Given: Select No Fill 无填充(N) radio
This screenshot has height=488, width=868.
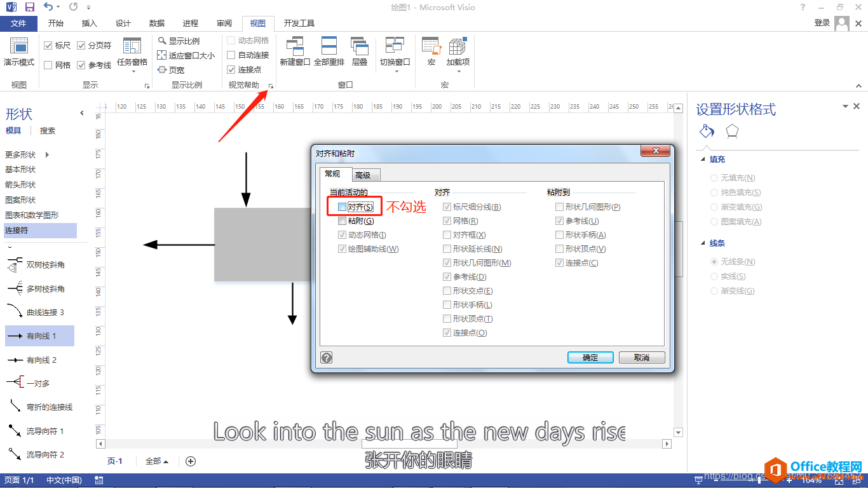Looking at the screenshot, I should 715,178.
